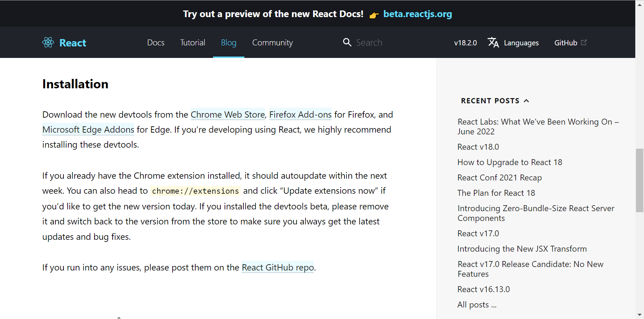The image size is (644, 319).
Task: Open the React v17.0 recent post
Action: coord(478,233)
